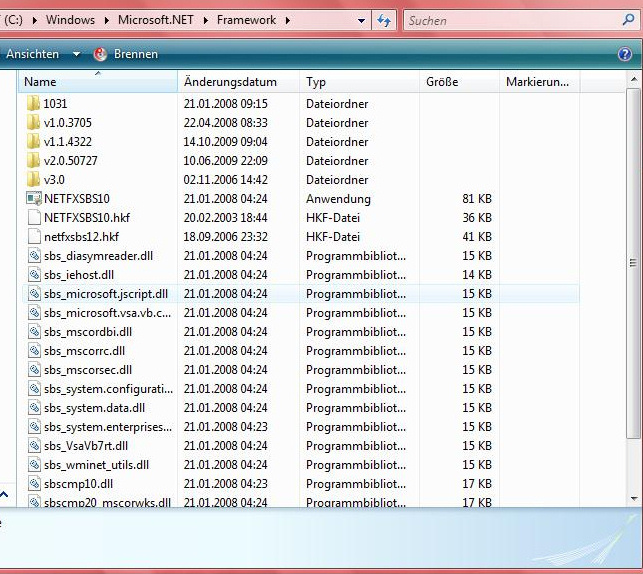Click the 14 KB size value
The height and width of the screenshot is (574, 643).
[x=477, y=274]
